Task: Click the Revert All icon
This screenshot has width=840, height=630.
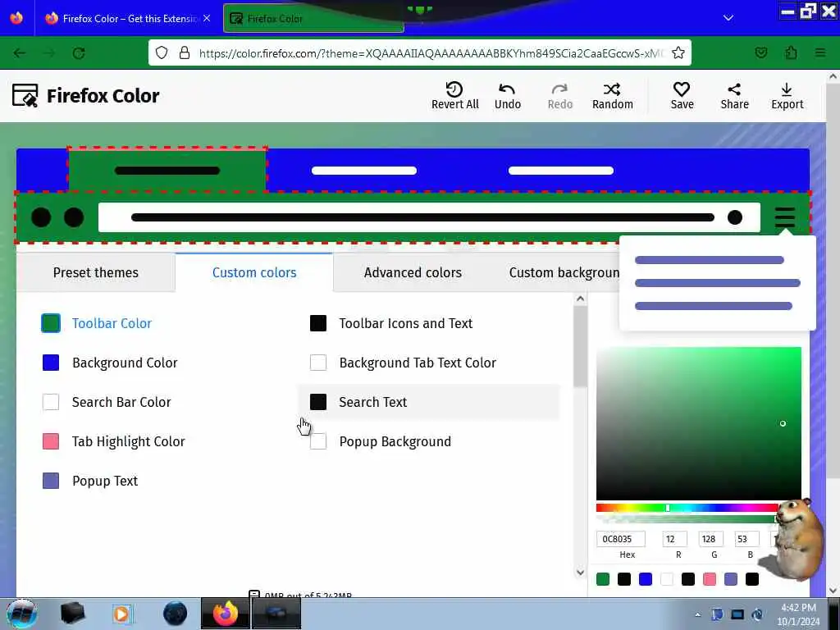Action: [454, 89]
